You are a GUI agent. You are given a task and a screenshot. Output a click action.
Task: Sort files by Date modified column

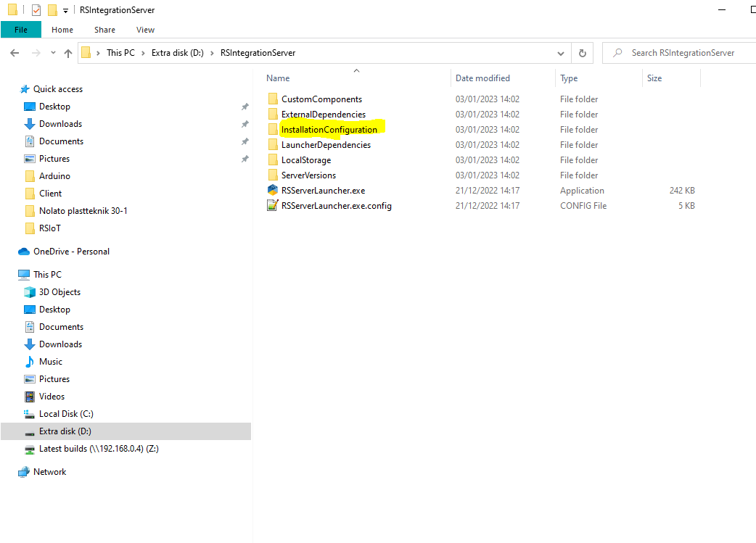click(x=482, y=78)
